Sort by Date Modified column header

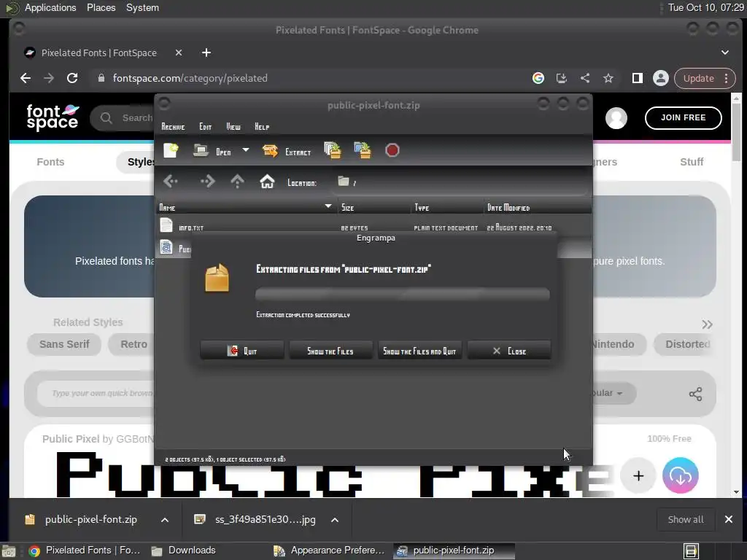click(x=538, y=207)
